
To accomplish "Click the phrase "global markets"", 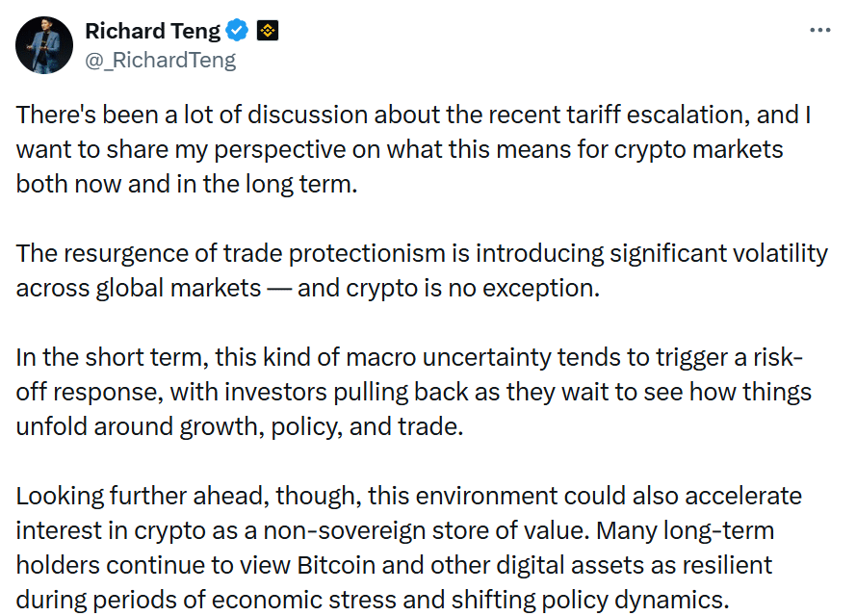I will tap(178, 288).
